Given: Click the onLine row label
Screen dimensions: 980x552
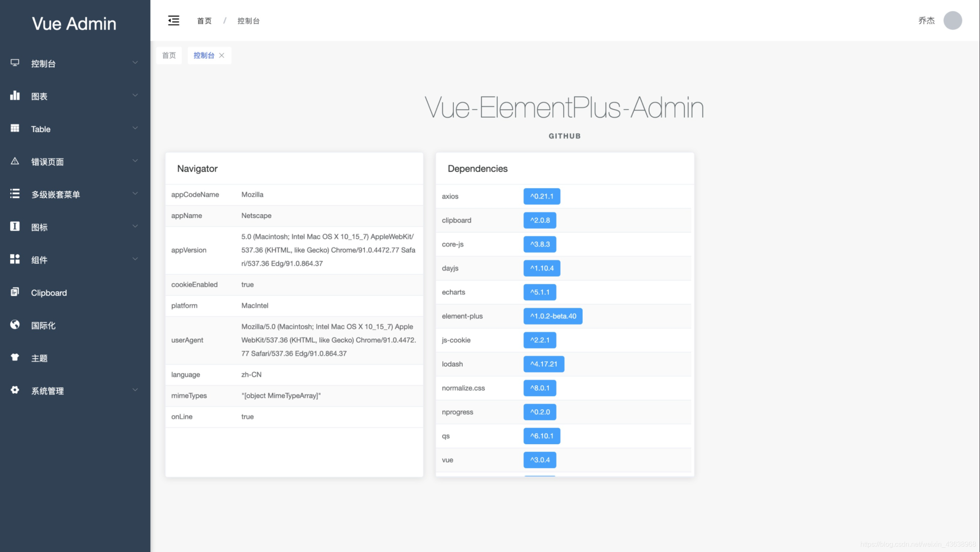Looking at the screenshot, I should (x=182, y=417).
